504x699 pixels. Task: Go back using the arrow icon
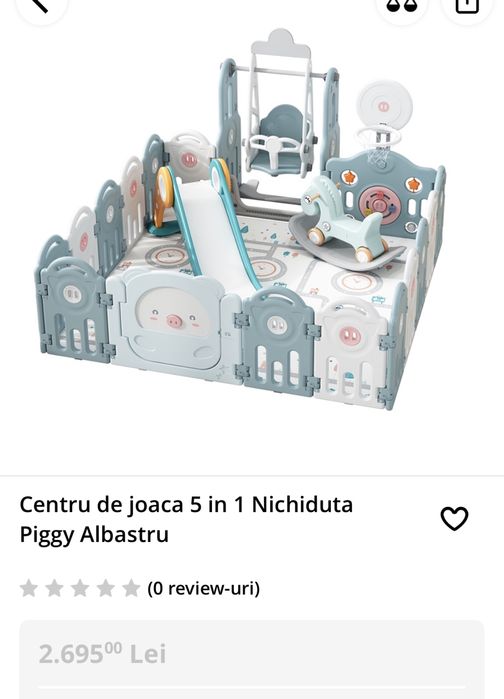[41, 6]
